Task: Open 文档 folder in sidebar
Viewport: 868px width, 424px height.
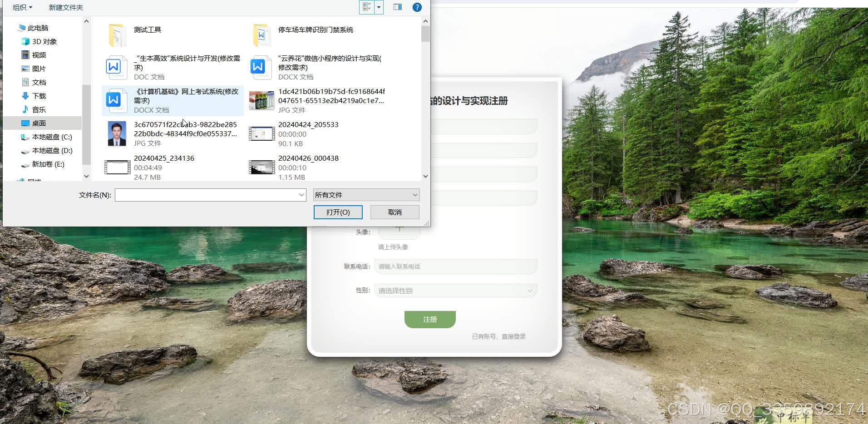Action: click(39, 82)
